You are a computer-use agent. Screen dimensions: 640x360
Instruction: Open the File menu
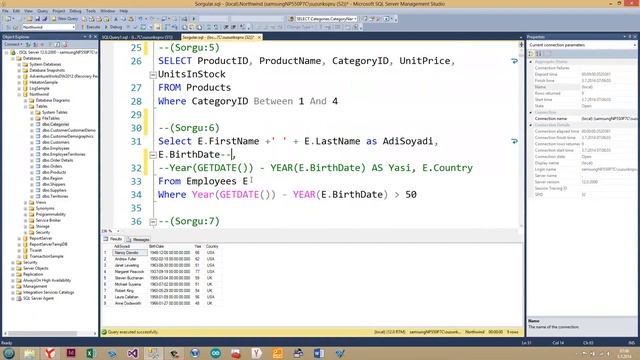[5, 11]
